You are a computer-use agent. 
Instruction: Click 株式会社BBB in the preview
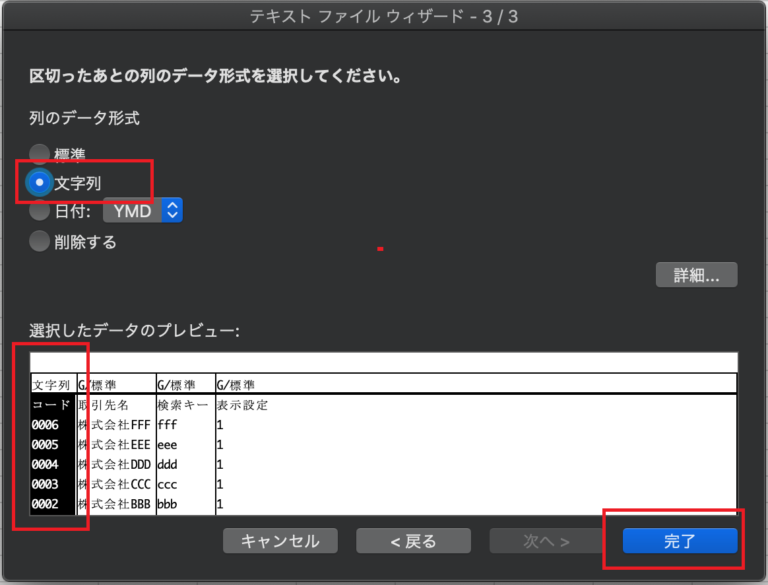tap(115, 504)
